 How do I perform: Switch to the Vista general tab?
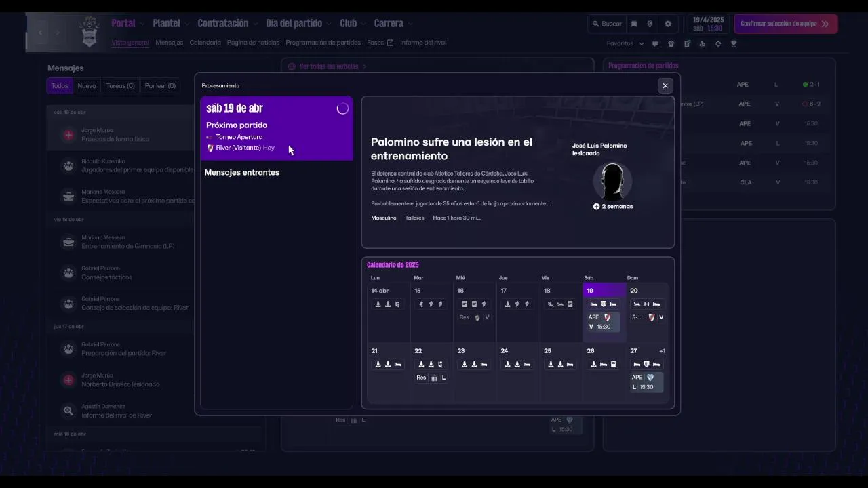(x=130, y=43)
